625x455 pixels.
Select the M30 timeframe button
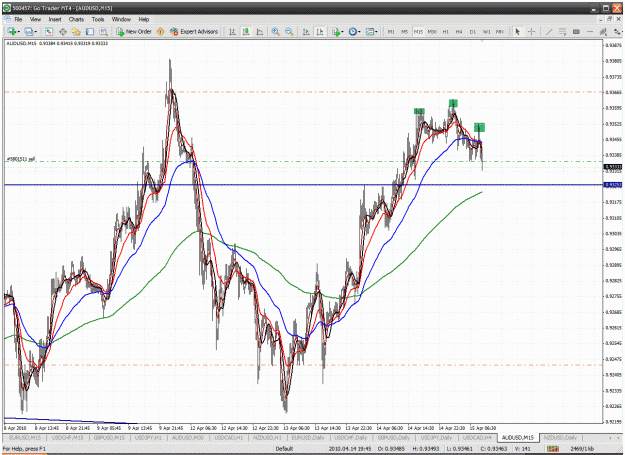coord(432,31)
